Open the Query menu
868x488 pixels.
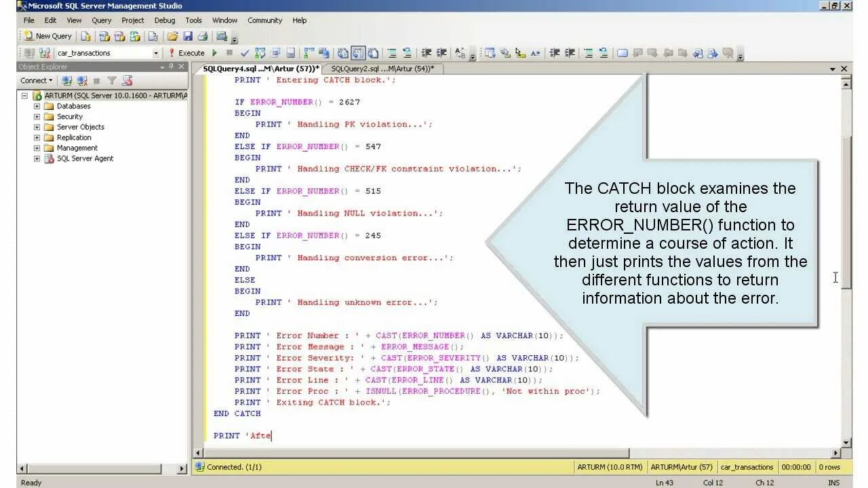click(101, 20)
